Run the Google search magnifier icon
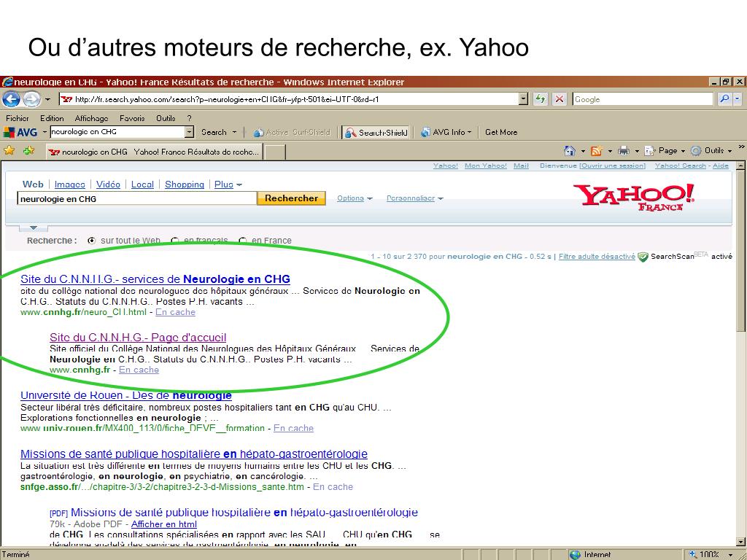 coord(724,99)
